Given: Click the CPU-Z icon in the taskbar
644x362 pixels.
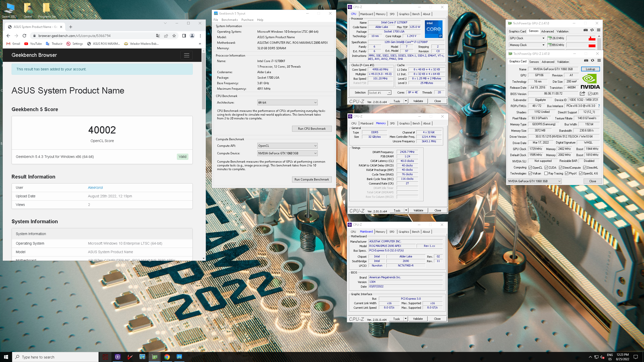Looking at the screenshot, I should click(x=117, y=357).
